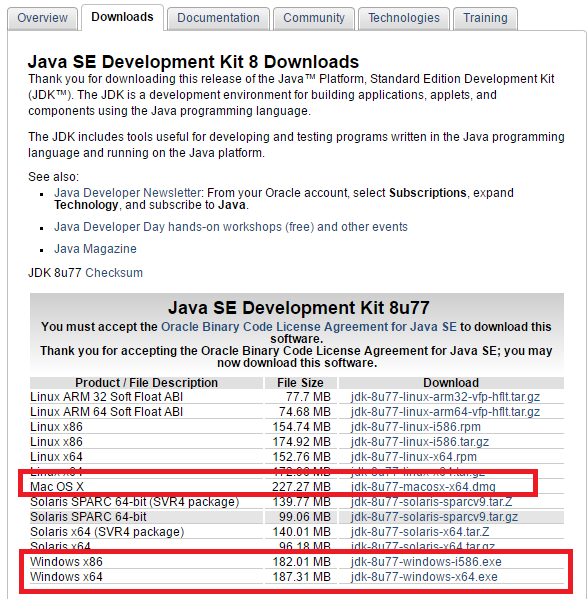Click the Windows x64 row label
The height and width of the screenshot is (599, 587).
click(66, 576)
